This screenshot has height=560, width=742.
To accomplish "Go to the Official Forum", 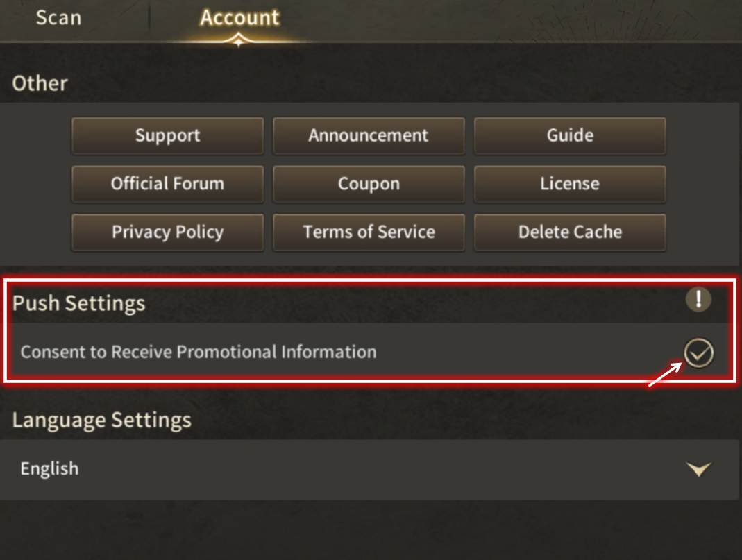I will click(x=167, y=184).
